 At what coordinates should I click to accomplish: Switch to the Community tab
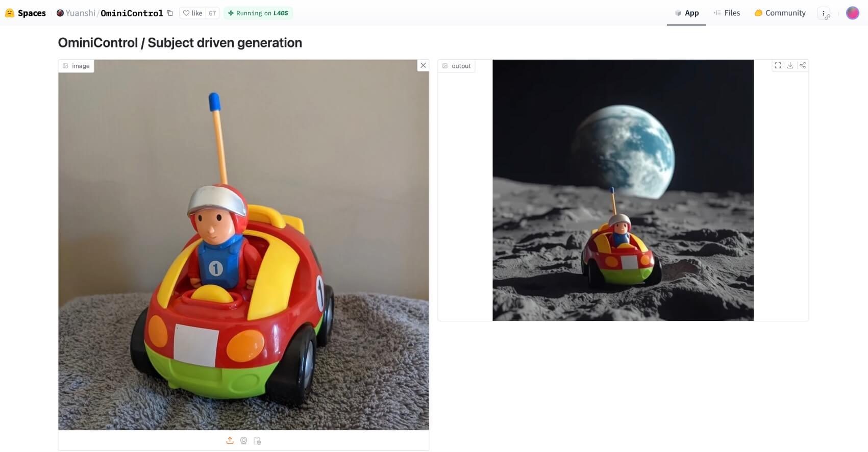(x=780, y=13)
